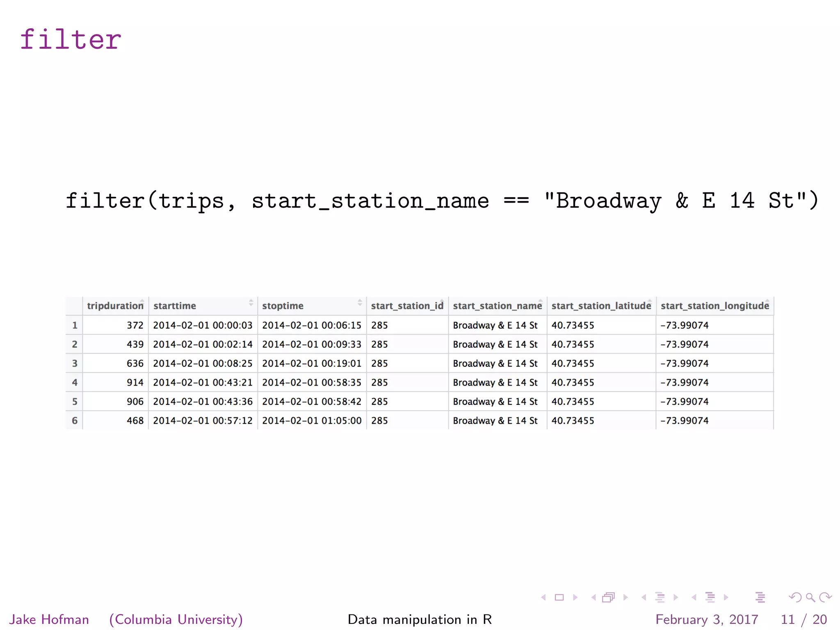
Task: Select stoptime cell 2014-02-01 01:05:00
Action: tap(312, 420)
